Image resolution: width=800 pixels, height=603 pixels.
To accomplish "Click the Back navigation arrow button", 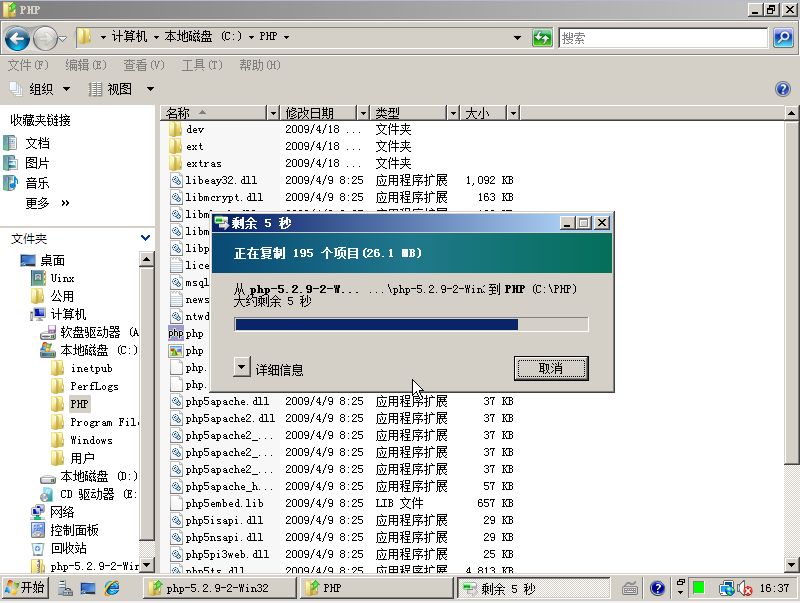I will 17,38.
